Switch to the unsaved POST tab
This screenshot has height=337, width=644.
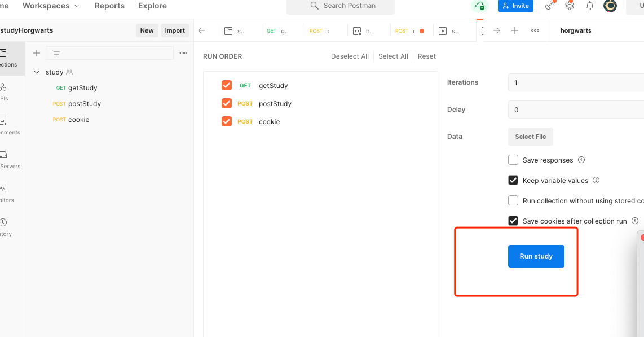pos(411,31)
